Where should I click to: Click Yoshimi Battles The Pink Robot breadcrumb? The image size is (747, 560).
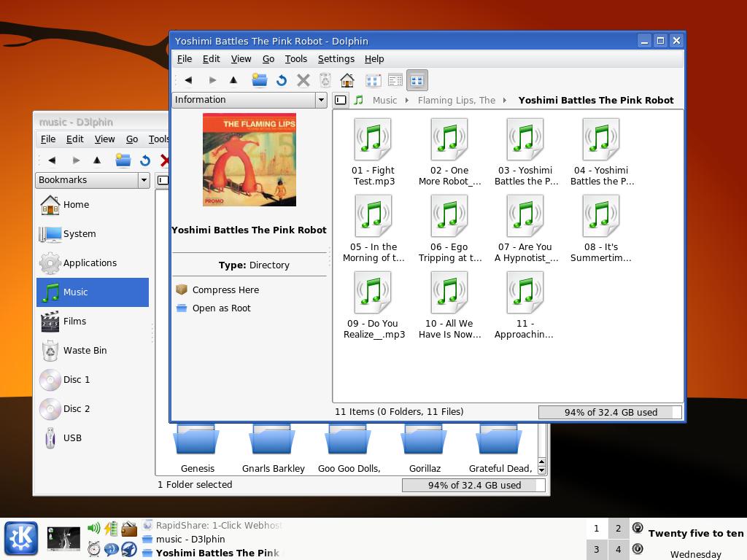coord(596,100)
